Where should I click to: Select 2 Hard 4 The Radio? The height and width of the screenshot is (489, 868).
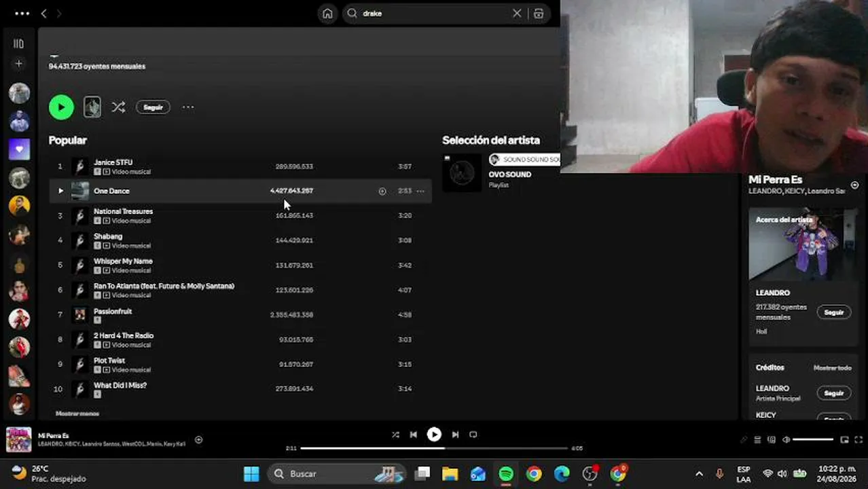(x=124, y=336)
